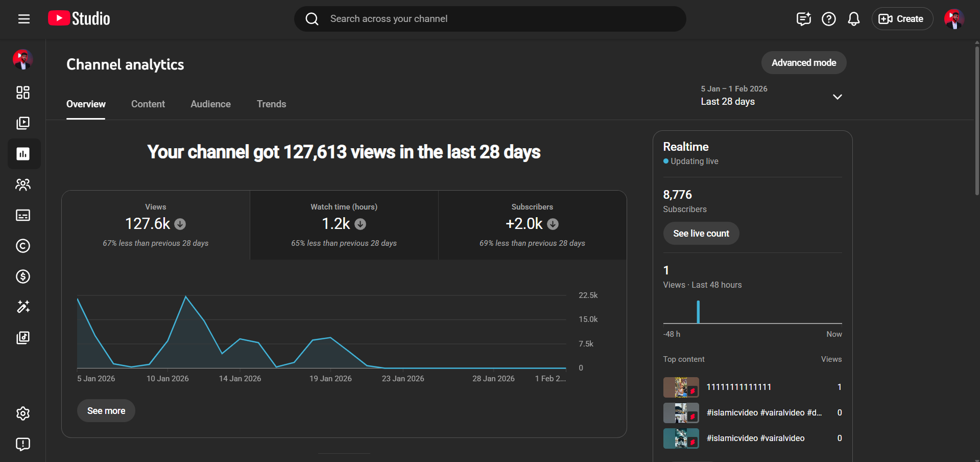Switch to the Audience tab
980x462 pixels.
click(x=210, y=104)
